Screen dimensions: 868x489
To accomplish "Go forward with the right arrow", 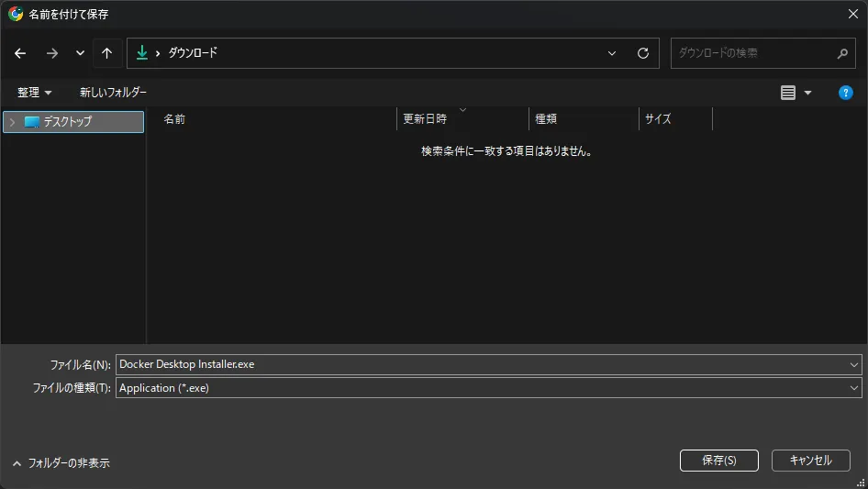I will tap(52, 53).
